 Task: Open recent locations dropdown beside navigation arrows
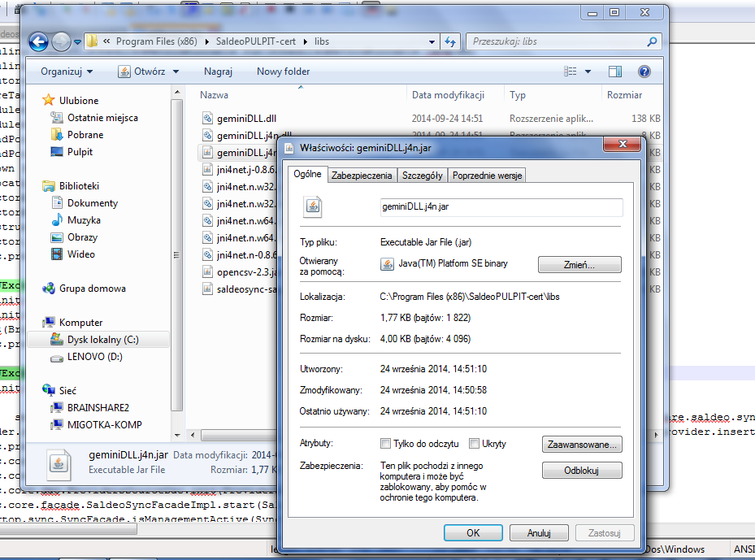(x=77, y=42)
